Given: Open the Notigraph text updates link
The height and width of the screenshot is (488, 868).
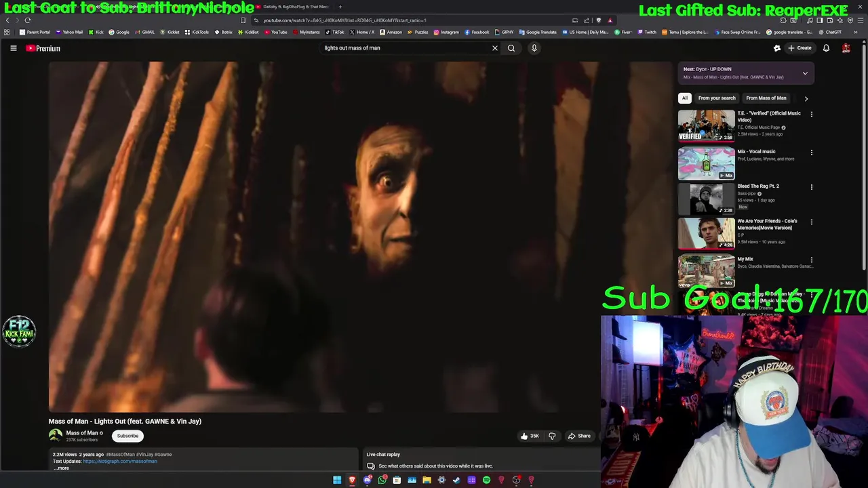Looking at the screenshot, I should (120, 462).
